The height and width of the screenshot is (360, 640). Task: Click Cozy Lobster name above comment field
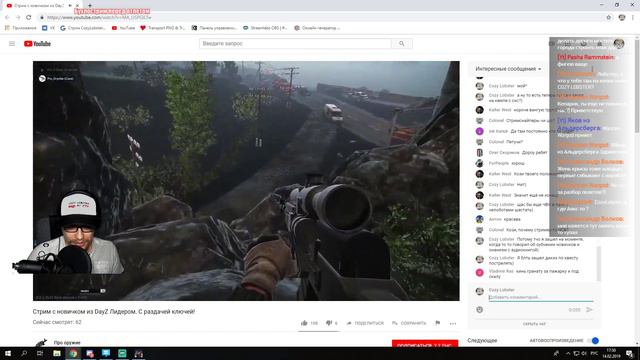tap(502, 290)
